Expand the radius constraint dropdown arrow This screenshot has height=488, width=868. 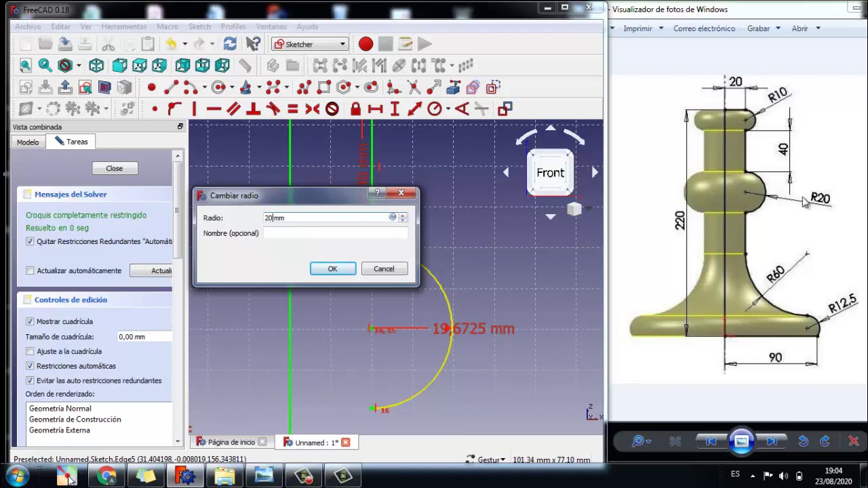pos(448,109)
